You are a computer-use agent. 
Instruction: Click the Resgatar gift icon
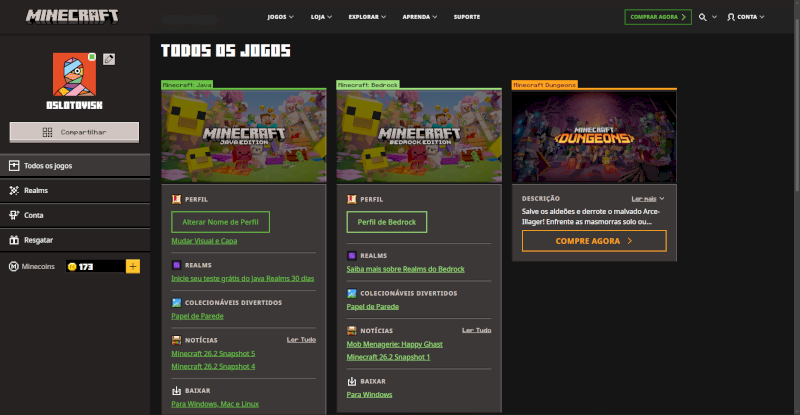pos(14,240)
